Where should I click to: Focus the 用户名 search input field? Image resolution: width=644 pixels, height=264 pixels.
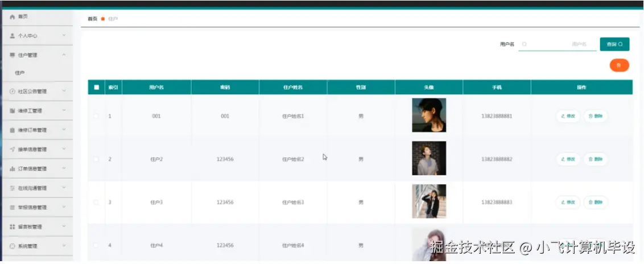point(558,44)
